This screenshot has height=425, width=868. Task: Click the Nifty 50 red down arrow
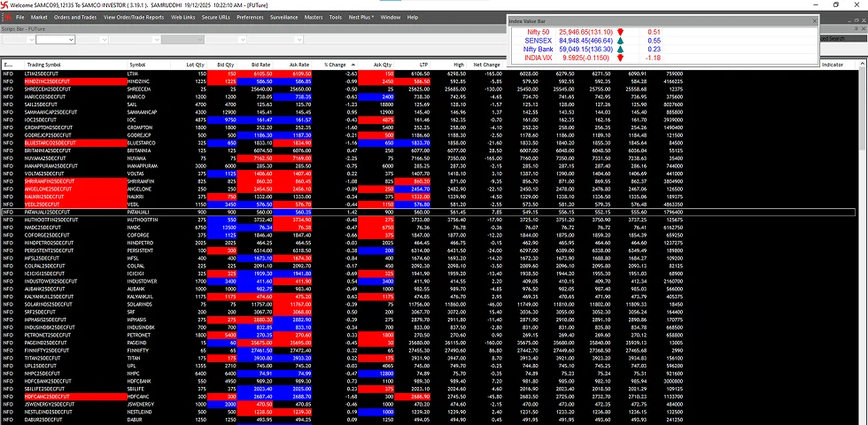tap(620, 32)
